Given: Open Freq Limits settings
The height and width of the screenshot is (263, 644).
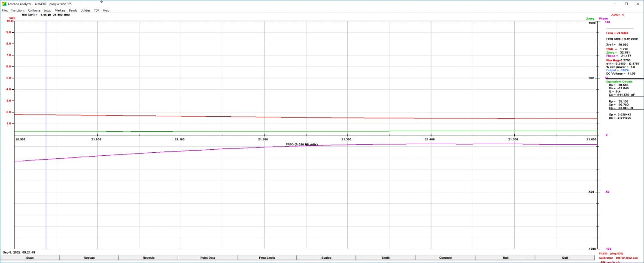Looking at the screenshot, I should (x=267, y=257).
